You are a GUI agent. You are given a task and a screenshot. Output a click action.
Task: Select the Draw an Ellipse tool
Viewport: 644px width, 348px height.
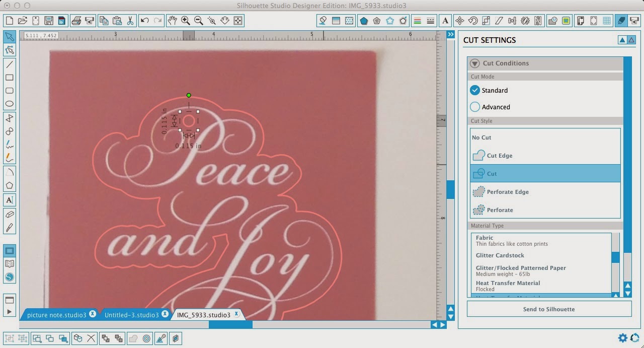pyautogui.click(x=10, y=104)
